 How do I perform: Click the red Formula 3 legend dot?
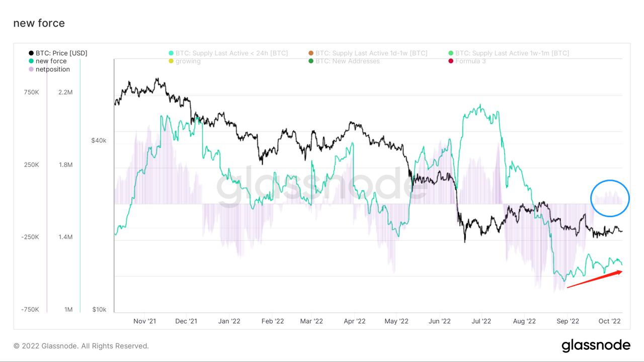451,61
